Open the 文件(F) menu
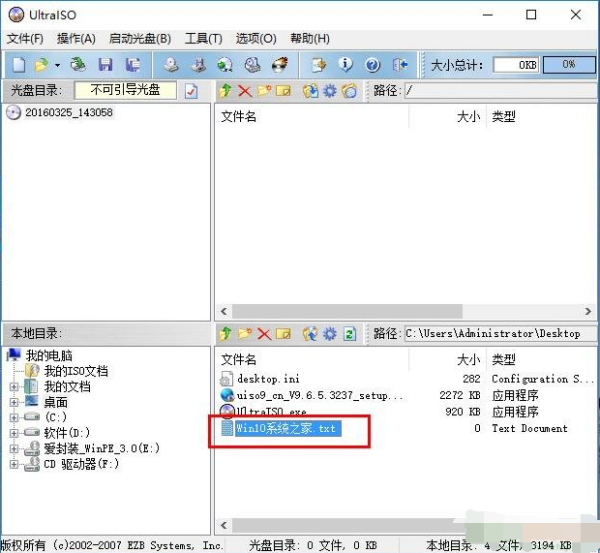Viewport: 600px width, 553px height. (x=25, y=39)
